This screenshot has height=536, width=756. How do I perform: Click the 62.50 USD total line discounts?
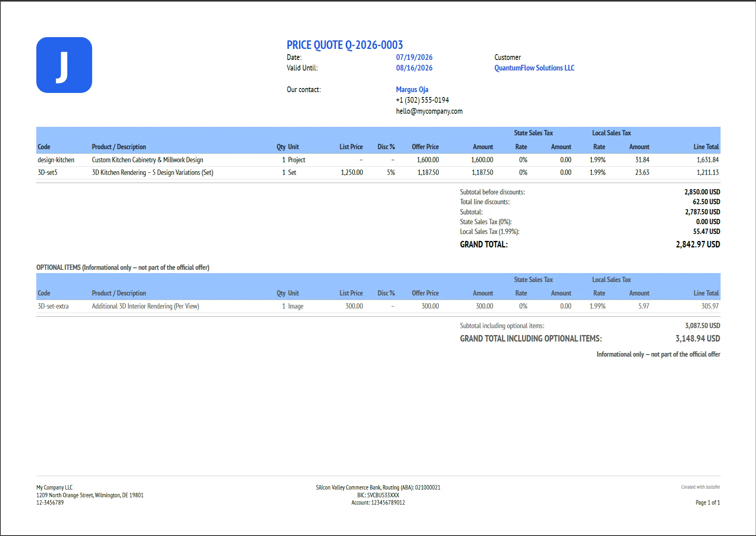(x=706, y=202)
